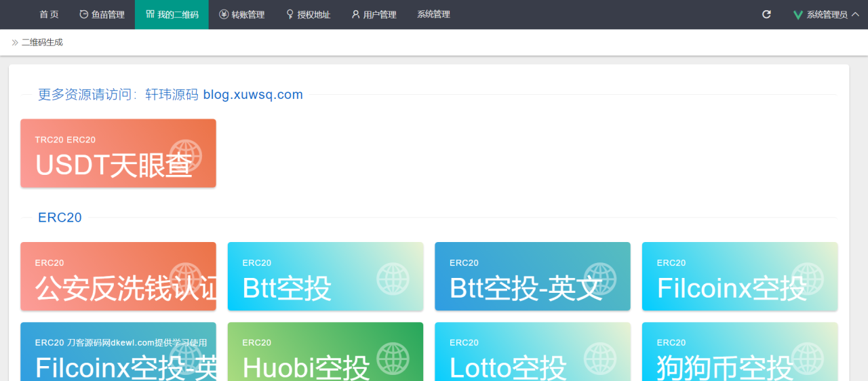Viewport: 868px width, 381px height.
Task: Click the 鱼苗管理 clock icon
Action: click(84, 14)
